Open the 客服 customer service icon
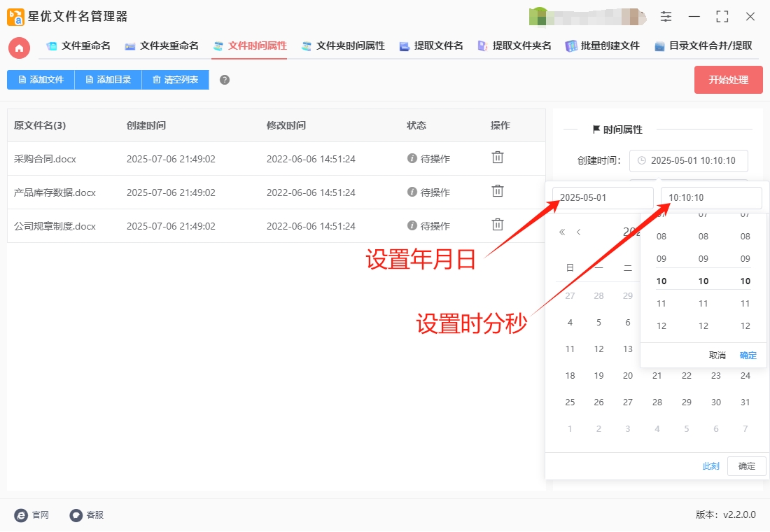Screen dimensions: 770x532 tap(76, 514)
